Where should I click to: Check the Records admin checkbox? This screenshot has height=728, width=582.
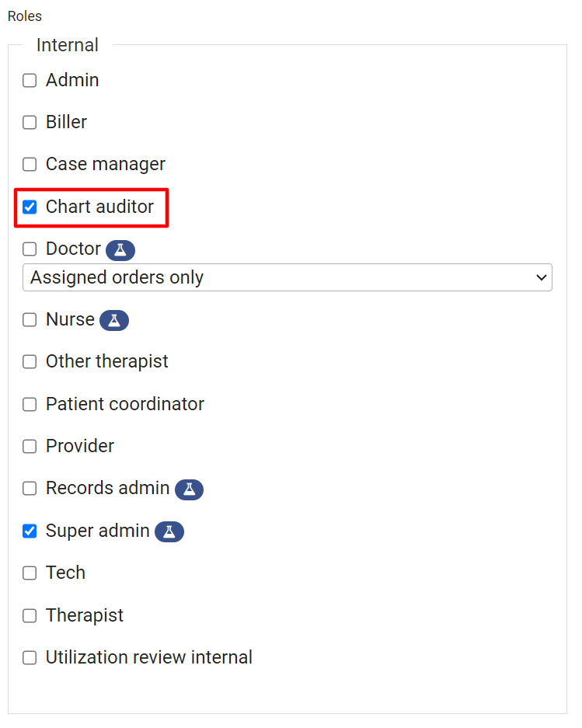[30, 488]
